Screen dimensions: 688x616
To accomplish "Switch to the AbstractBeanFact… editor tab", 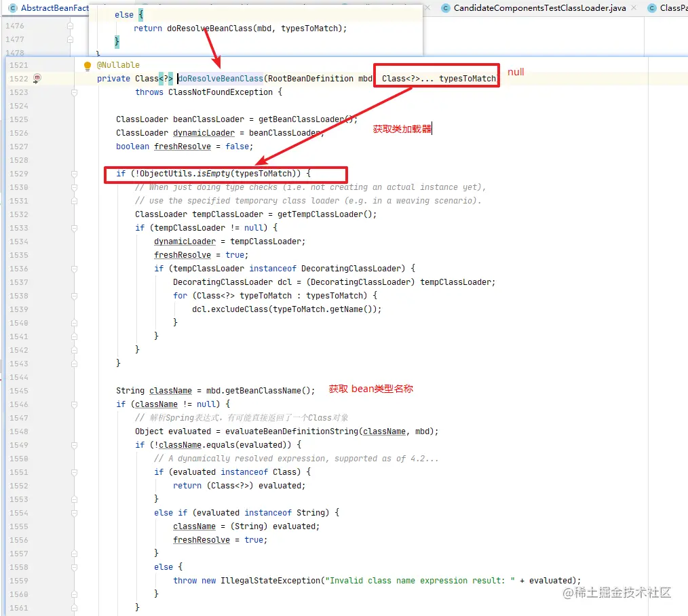I will pos(49,8).
